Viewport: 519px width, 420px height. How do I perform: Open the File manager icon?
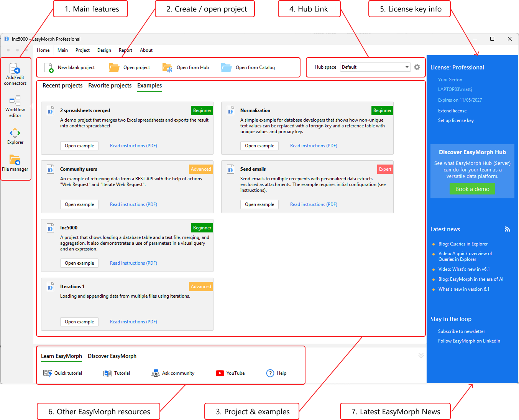[15, 160]
